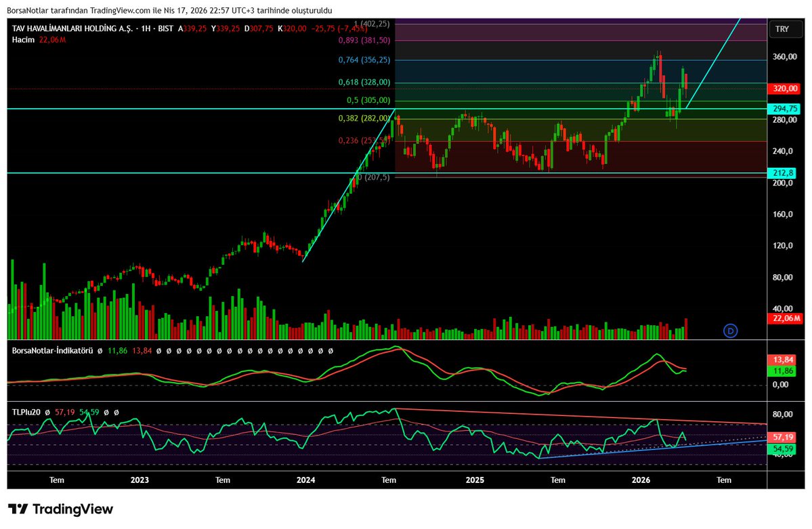
Task: Click the 80,00 label on main price scale
Action: tap(782, 277)
